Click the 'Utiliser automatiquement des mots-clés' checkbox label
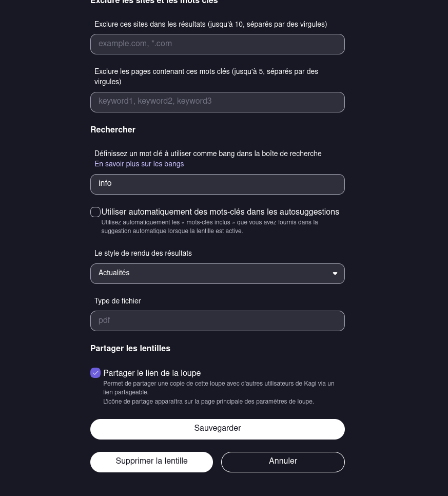Viewport: 448px width, 496px height. [x=220, y=212]
